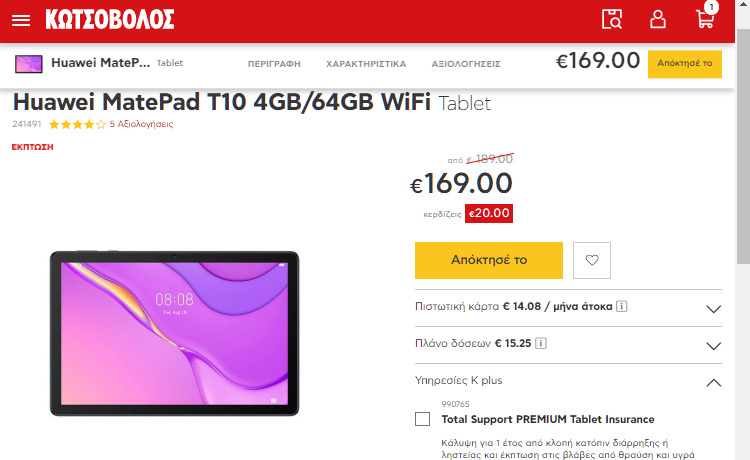Screen dimensions: 750x460
Task: Click the star rating of the product
Action: 77,125
